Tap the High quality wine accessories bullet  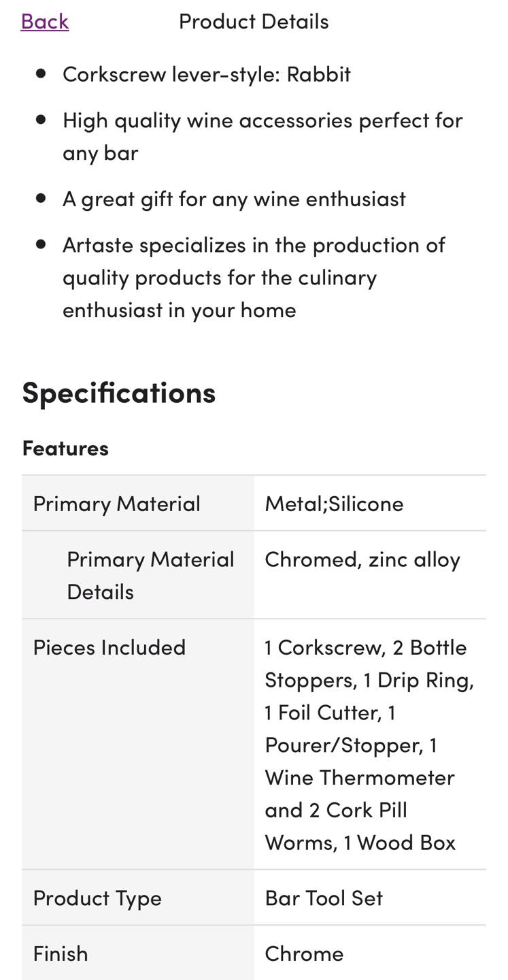pyautogui.click(x=263, y=136)
